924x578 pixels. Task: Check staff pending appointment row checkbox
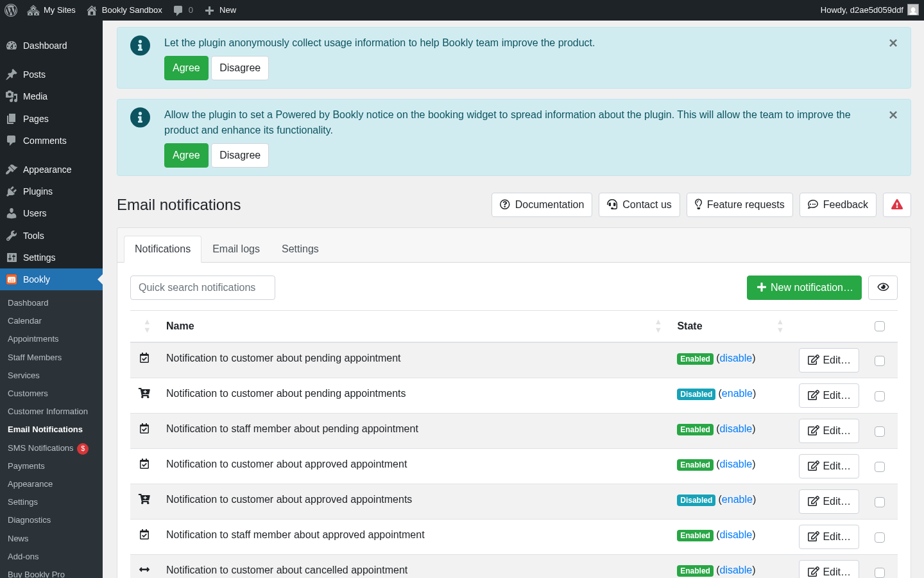(880, 432)
